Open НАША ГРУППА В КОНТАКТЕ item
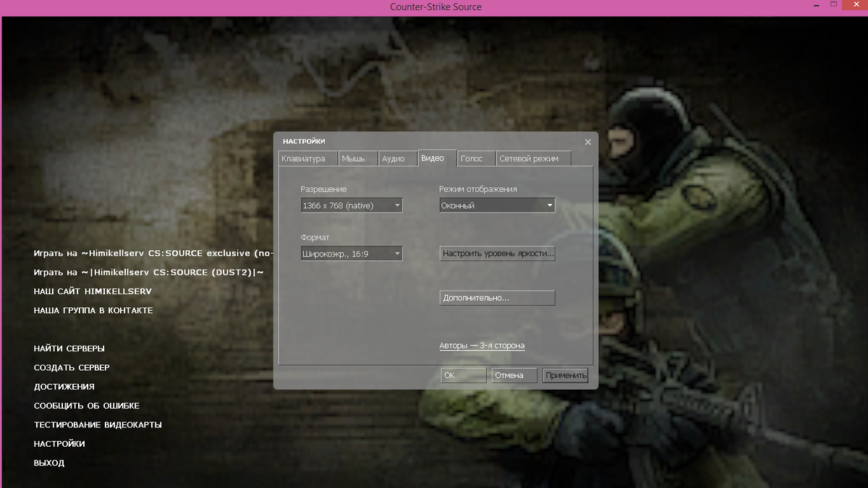The width and height of the screenshot is (868, 488). tap(93, 310)
